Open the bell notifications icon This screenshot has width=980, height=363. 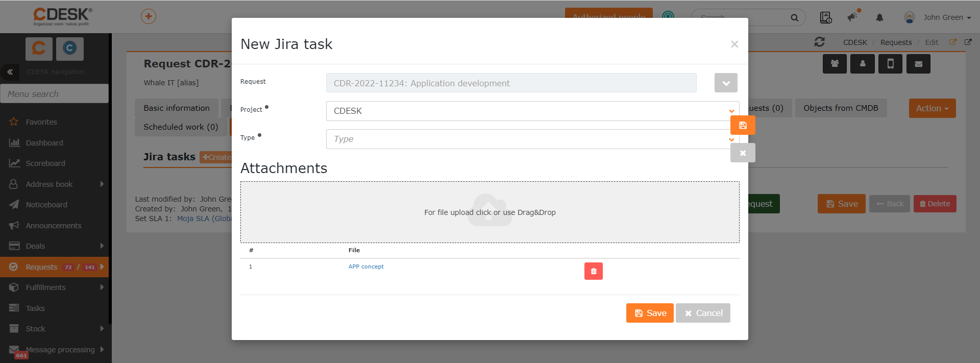pos(879,17)
